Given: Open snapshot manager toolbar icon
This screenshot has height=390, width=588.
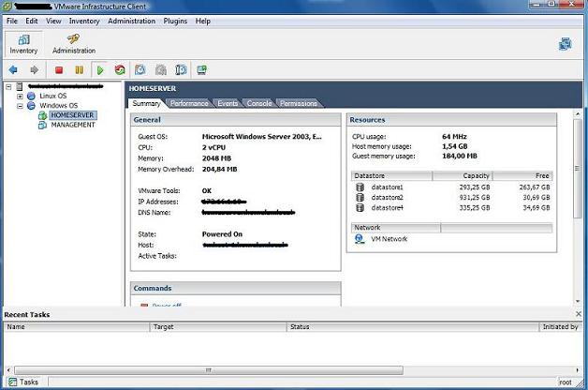Looking at the screenshot, I should (181, 69).
